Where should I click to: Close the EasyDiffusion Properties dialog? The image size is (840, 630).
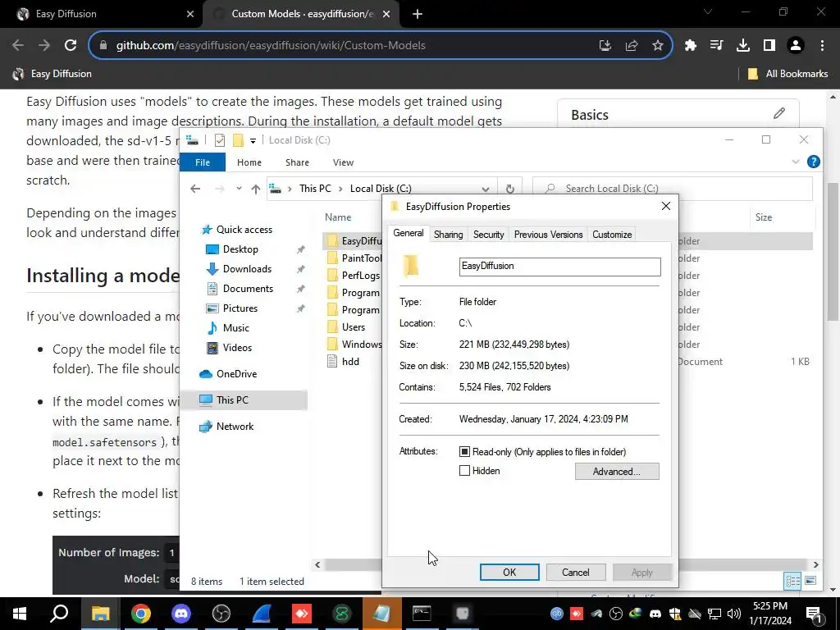665,206
